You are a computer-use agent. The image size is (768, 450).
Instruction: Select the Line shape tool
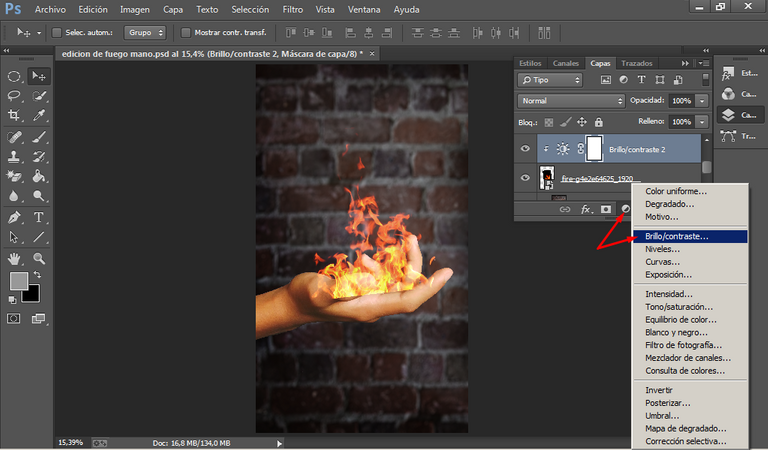(39, 237)
